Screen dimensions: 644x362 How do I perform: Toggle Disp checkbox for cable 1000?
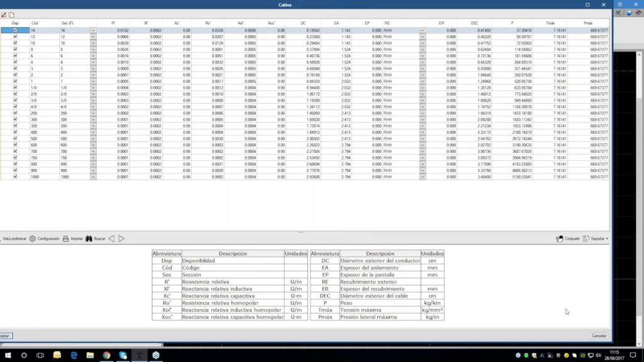pos(15,177)
